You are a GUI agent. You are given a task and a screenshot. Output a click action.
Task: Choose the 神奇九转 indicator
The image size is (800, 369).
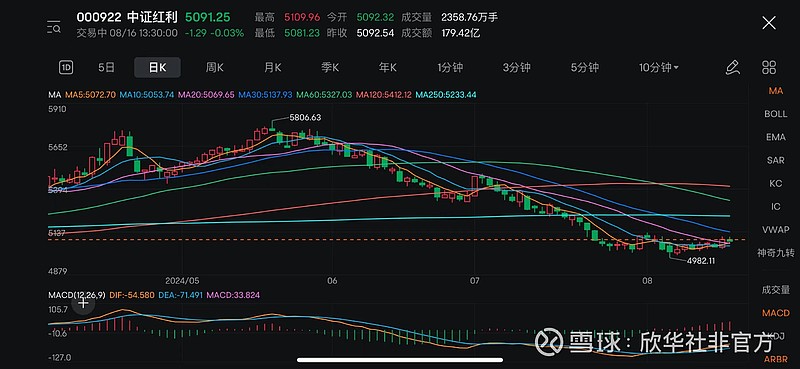[775, 253]
